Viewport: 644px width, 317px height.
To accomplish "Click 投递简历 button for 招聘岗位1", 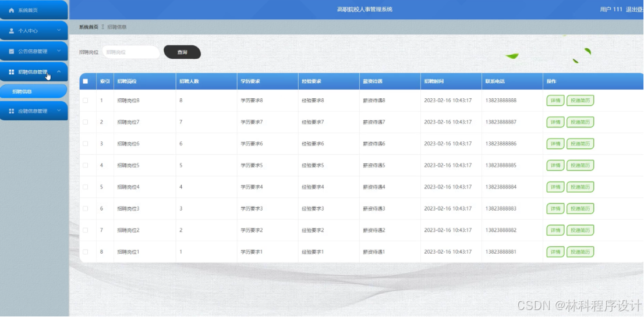I will click(581, 252).
